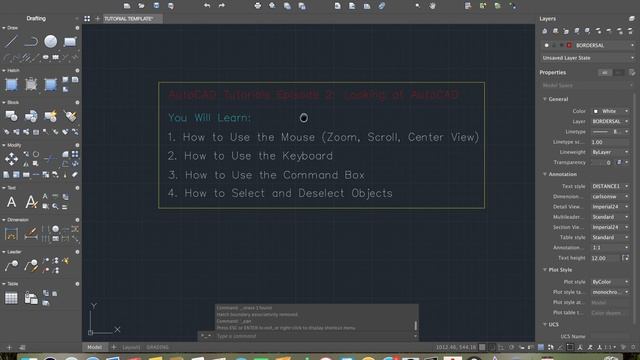Image resolution: width=640 pixels, height=360 pixels.
Task: Collapse the Modify panel section
Action: click(x=4, y=145)
